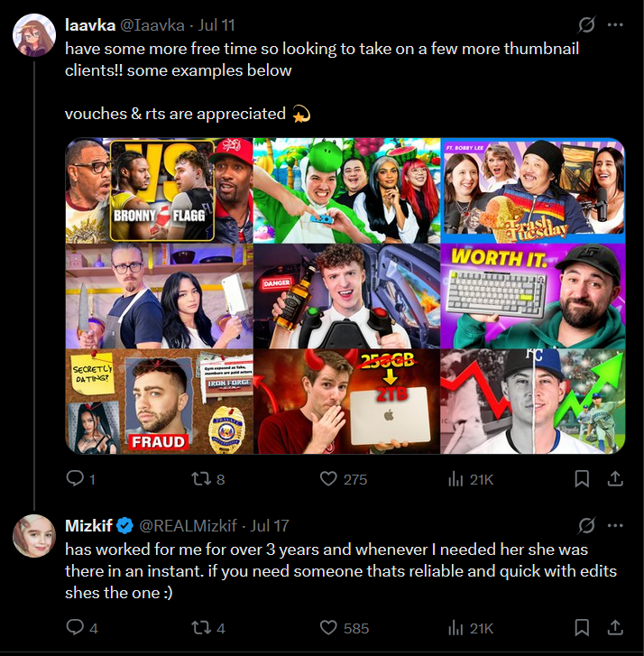This screenshot has height=656, width=644.
Task: View analytics of laavka's post
Action: tap(455, 479)
